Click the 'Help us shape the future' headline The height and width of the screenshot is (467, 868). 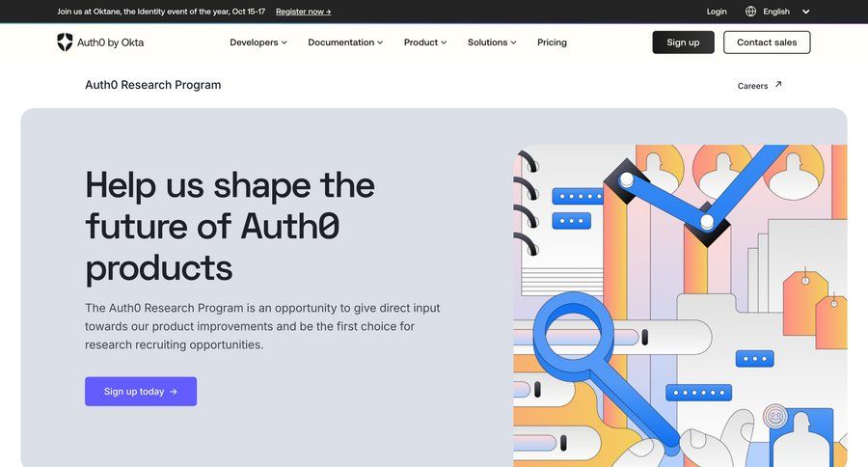[x=230, y=226]
